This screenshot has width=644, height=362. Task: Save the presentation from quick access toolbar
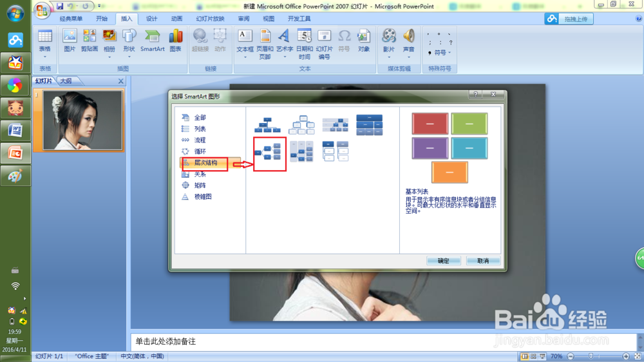[x=60, y=6]
